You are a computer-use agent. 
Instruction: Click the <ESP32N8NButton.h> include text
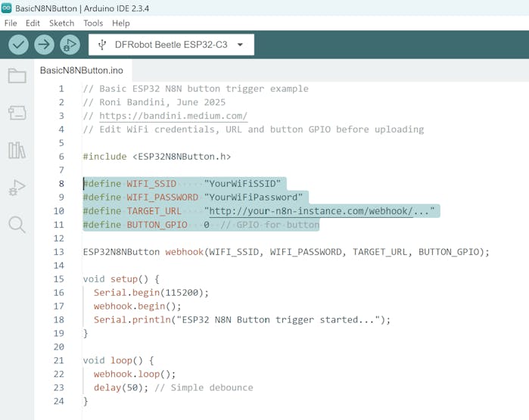click(182, 157)
